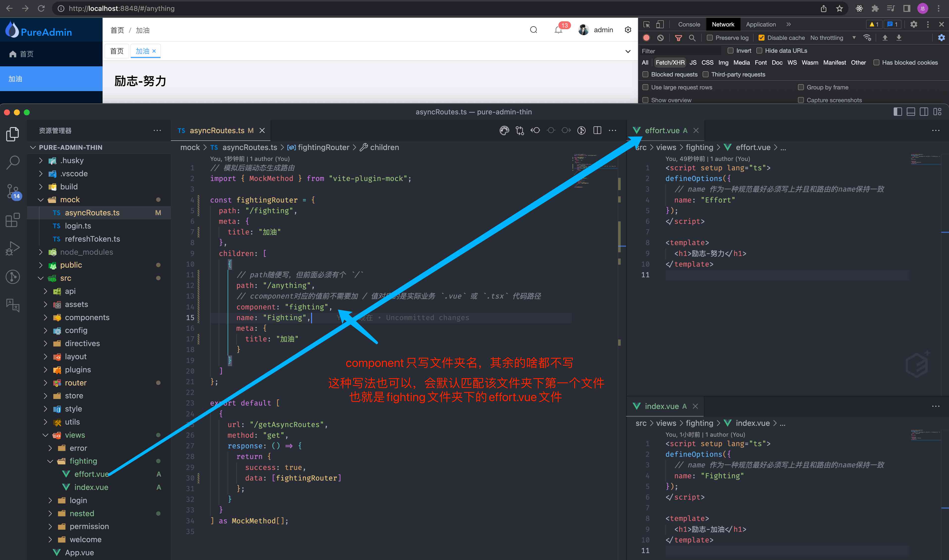
Task: Open the Extensions view icon
Action: point(13,220)
